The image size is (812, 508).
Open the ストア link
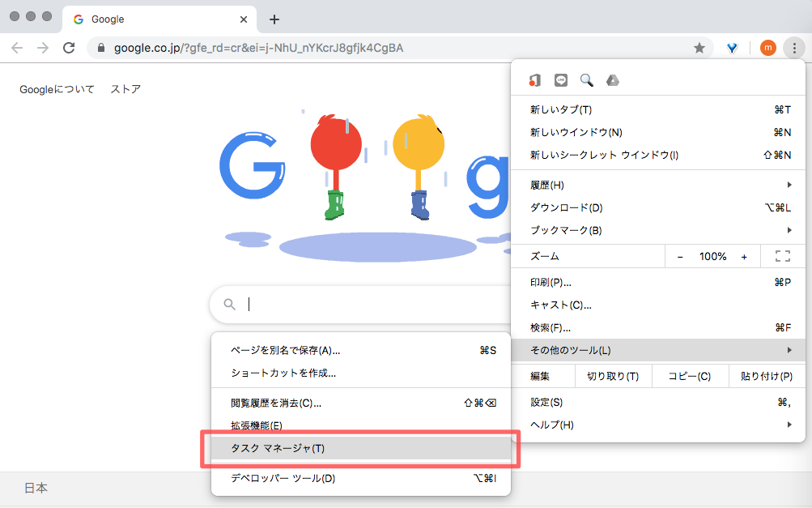click(125, 89)
